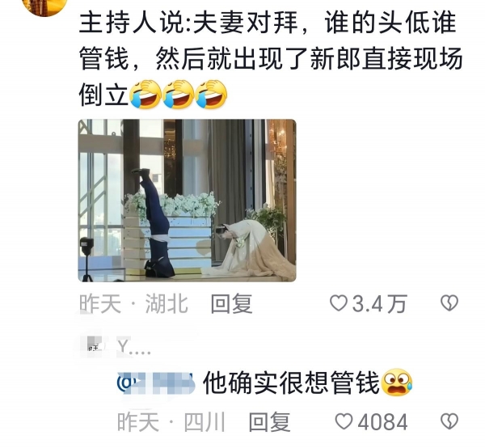Open the wedding headstand photo
Screen dimensions: 485x448
(188, 201)
